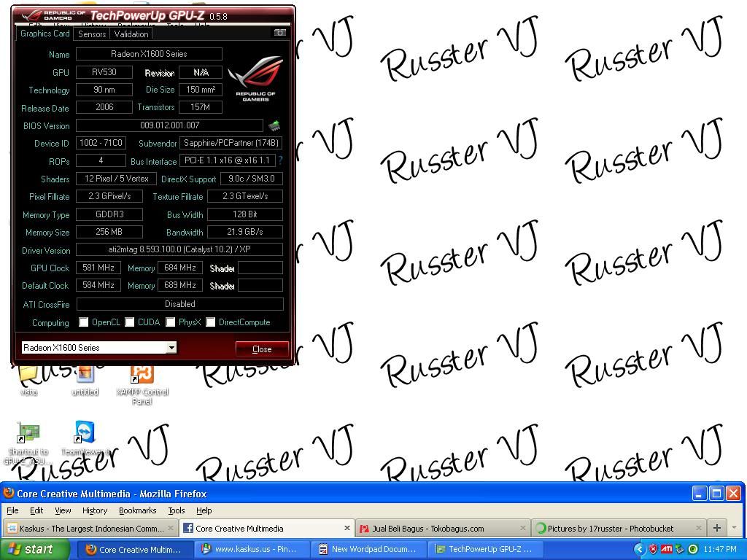
Task: Click the GPU-Z card tray icon
Action: (x=680, y=550)
